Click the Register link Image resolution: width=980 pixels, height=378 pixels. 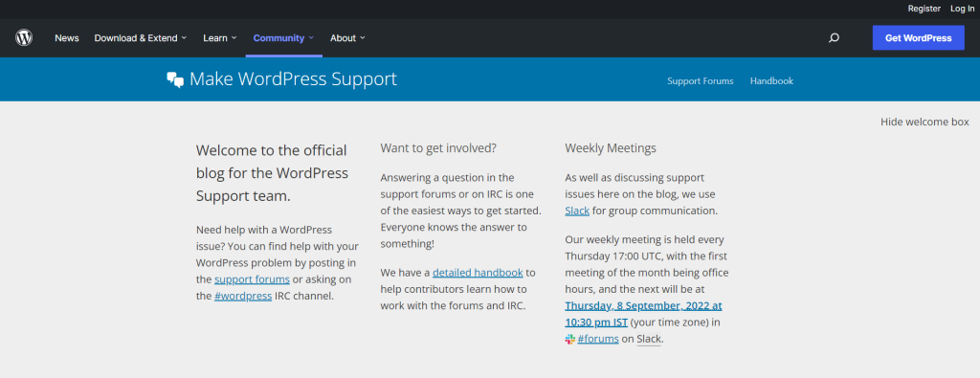pyautogui.click(x=924, y=9)
